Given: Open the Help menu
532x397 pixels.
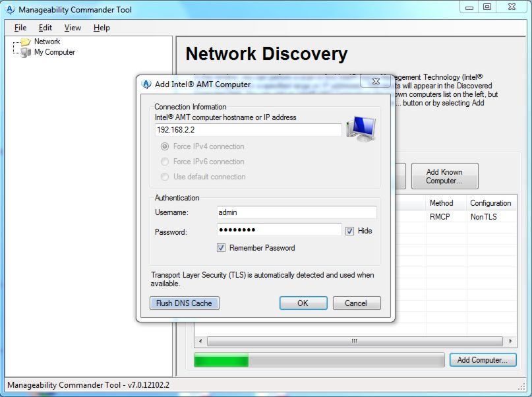Looking at the screenshot, I should [102, 28].
